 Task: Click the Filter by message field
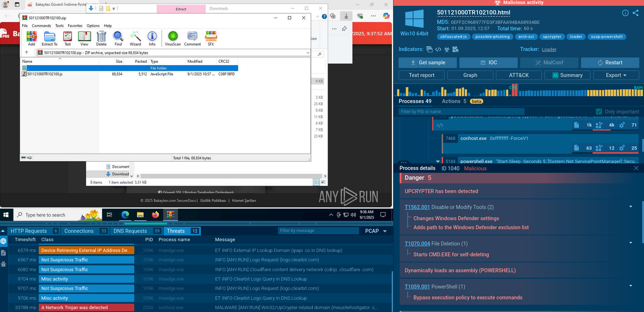tap(318, 231)
